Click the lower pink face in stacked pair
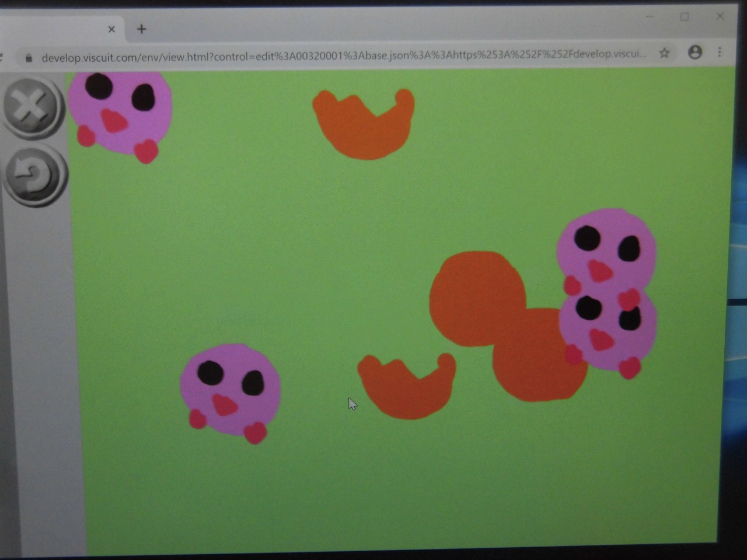 609,334
